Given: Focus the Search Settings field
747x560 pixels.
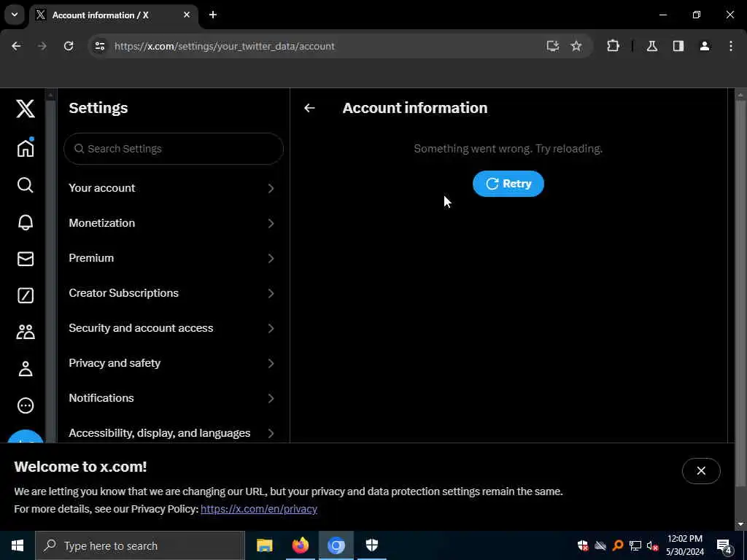Looking at the screenshot, I should click(x=174, y=149).
